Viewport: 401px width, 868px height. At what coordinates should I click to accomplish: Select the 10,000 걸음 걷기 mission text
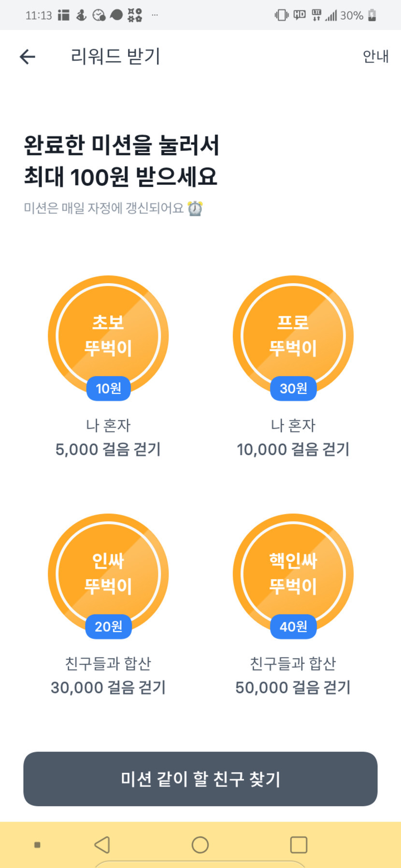pos(293,449)
